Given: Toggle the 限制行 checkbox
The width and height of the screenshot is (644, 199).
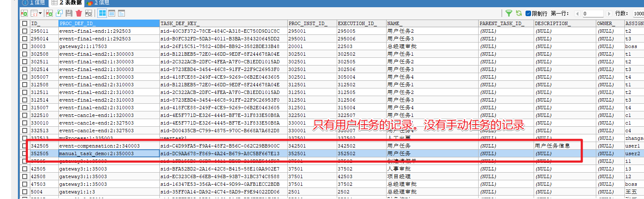Looking at the screenshot, I should click(528, 13).
